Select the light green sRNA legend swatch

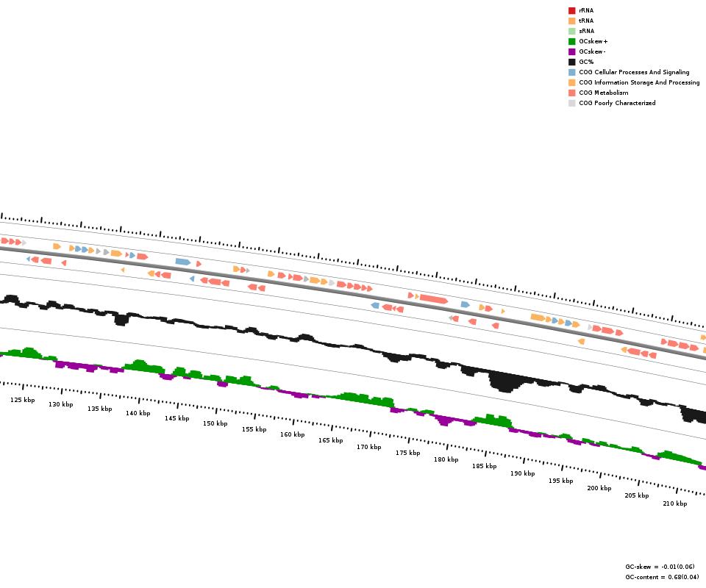click(x=571, y=31)
